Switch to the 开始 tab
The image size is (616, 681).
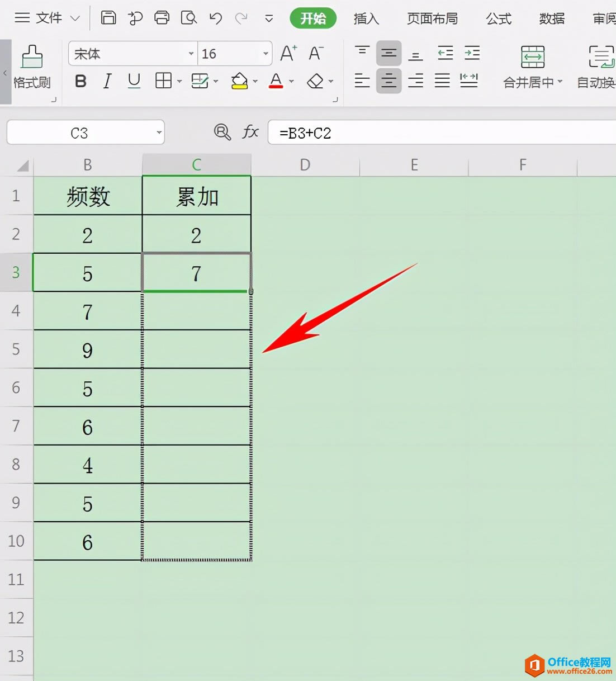313,18
